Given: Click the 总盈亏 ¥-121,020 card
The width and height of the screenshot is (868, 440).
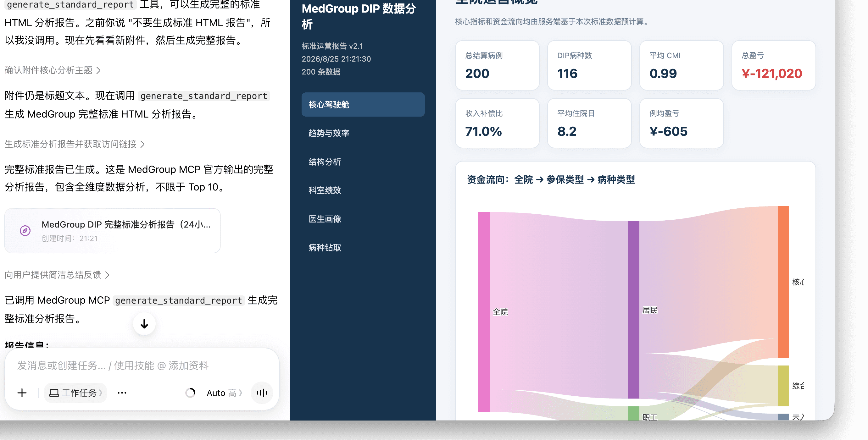Looking at the screenshot, I should [774, 65].
